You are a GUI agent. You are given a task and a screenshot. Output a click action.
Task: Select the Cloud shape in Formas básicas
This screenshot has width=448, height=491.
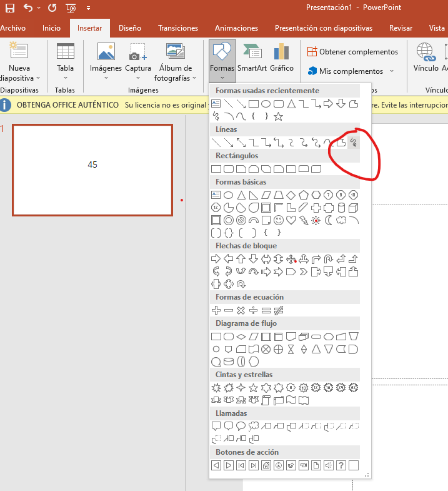tap(341, 220)
